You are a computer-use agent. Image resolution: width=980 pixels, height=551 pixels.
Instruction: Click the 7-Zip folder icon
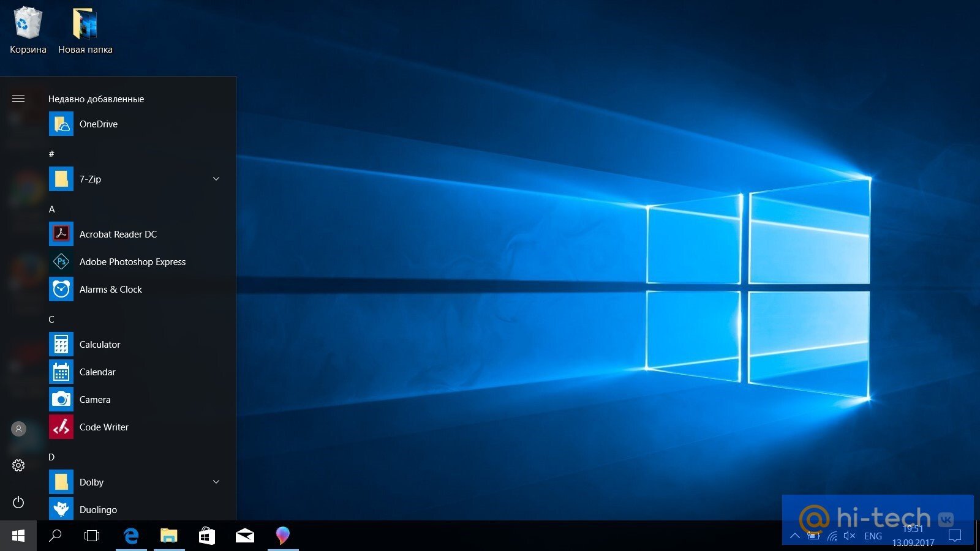[x=61, y=179]
